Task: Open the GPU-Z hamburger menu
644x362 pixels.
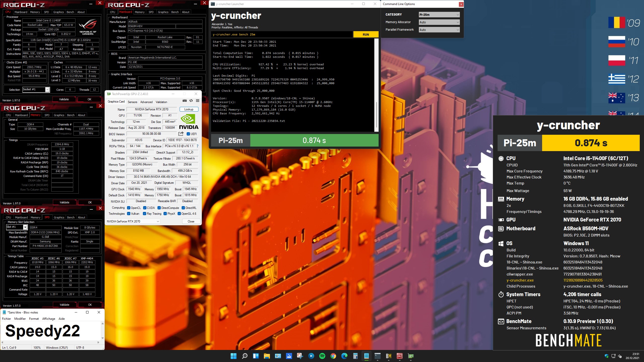Action: 198,101
